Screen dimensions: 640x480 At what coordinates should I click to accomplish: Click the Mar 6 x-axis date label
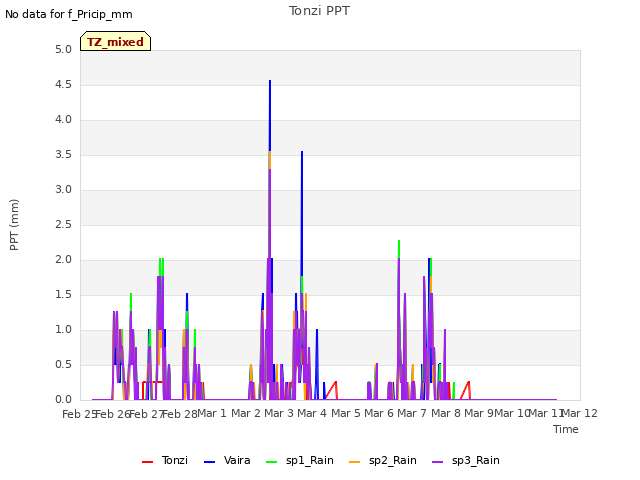click(379, 413)
